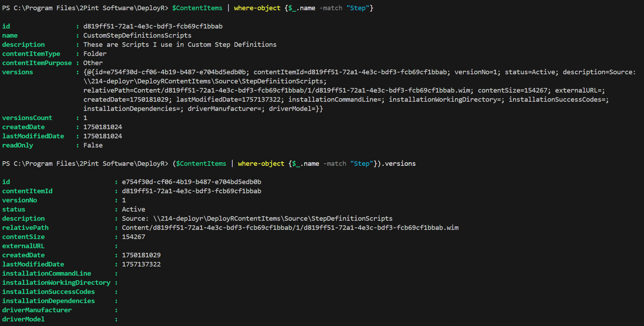The height and width of the screenshot is (326, 644).
Task: Select the Active value beside status
Action: (x=133, y=209)
